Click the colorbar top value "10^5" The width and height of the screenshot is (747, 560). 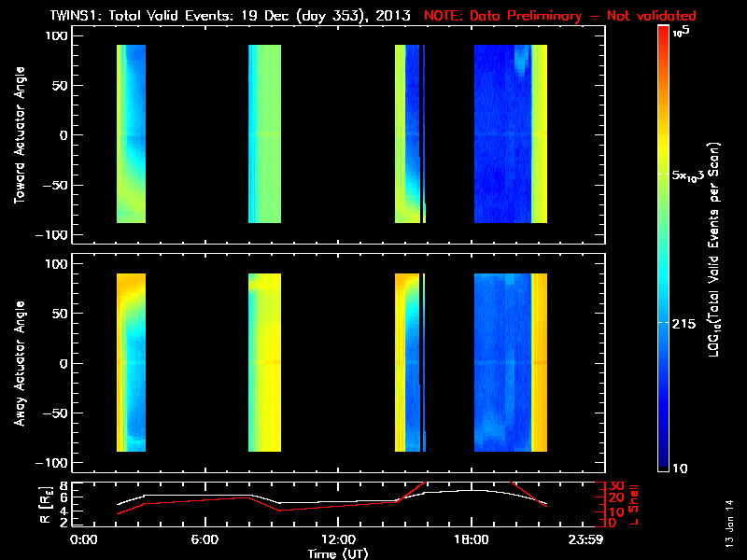pos(682,32)
